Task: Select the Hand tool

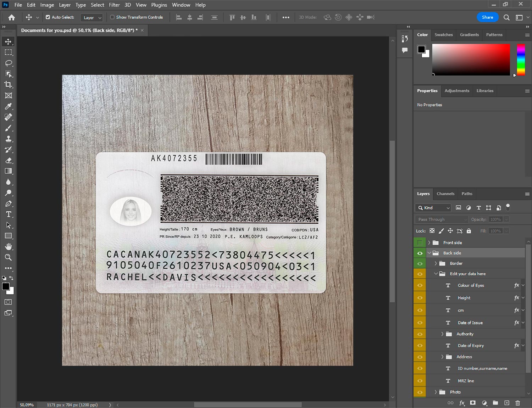Action: click(x=8, y=247)
